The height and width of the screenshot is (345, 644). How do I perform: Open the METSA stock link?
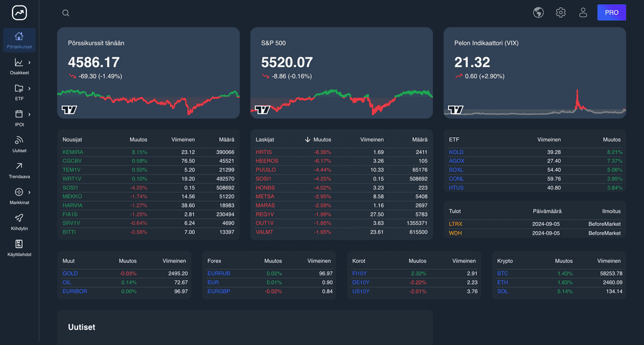[x=265, y=196]
